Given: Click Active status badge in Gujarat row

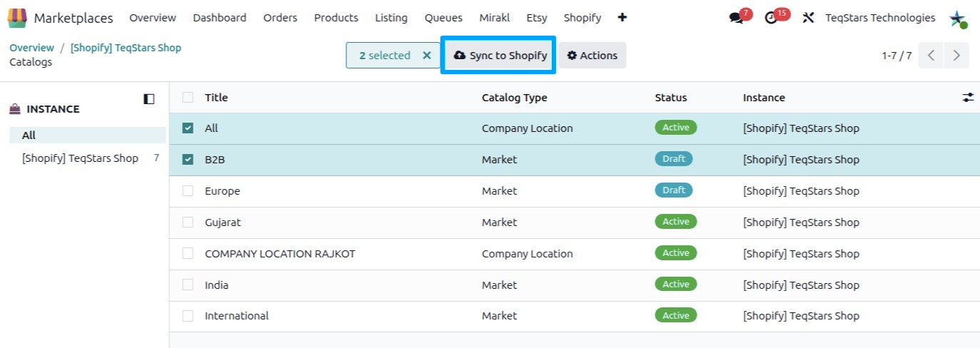Looking at the screenshot, I should [x=676, y=222].
